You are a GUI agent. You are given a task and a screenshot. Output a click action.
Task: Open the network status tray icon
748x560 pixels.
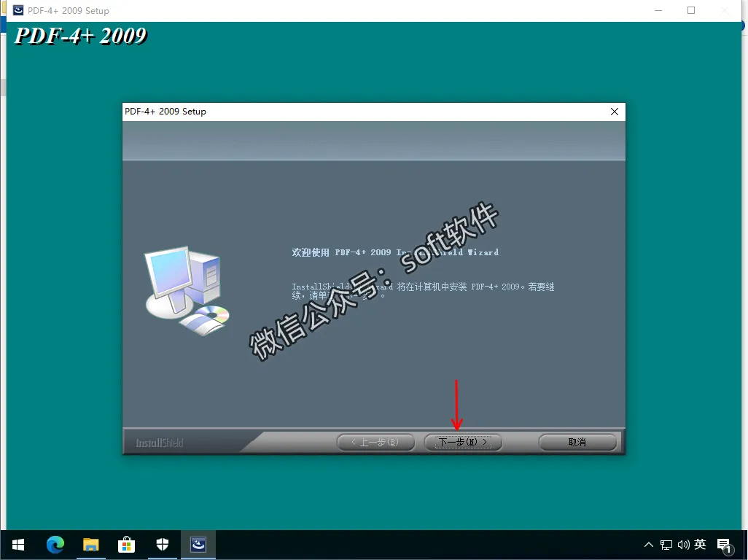[666, 545]
